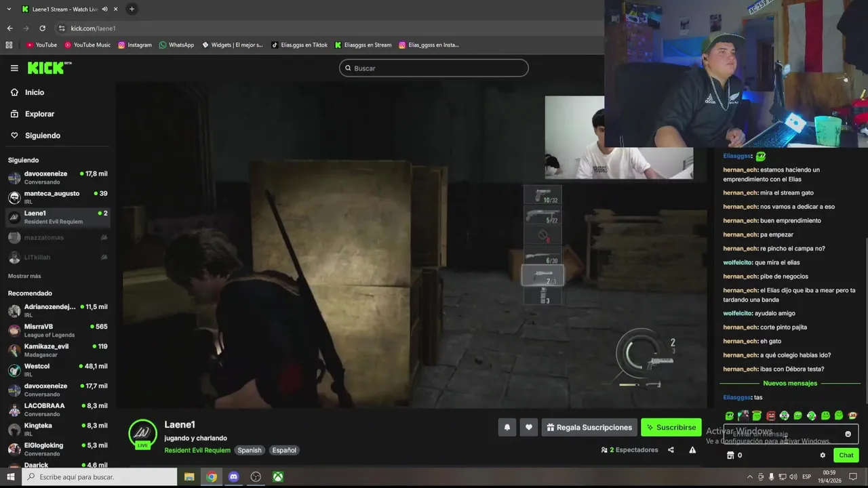Select the last brown monkey emote
Image resolution: width=868 pixels, height=488 pixels.
pos(852,415)
